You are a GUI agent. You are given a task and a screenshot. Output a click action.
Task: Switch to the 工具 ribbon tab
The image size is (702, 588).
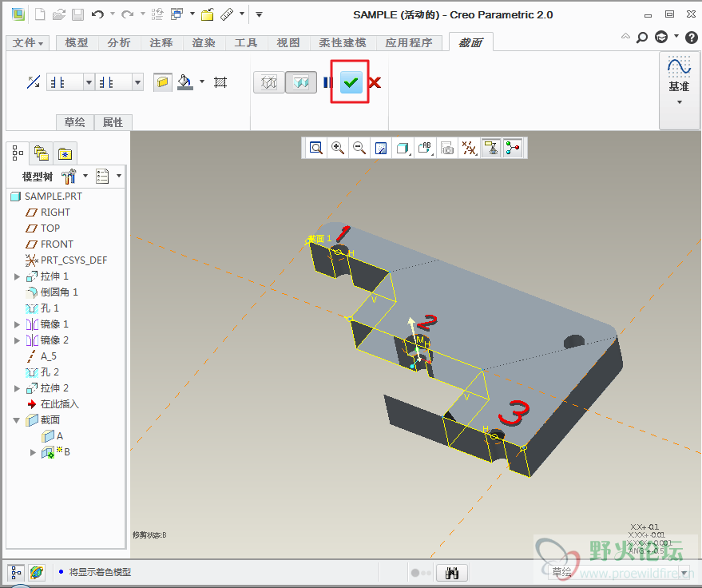point(246,42)
